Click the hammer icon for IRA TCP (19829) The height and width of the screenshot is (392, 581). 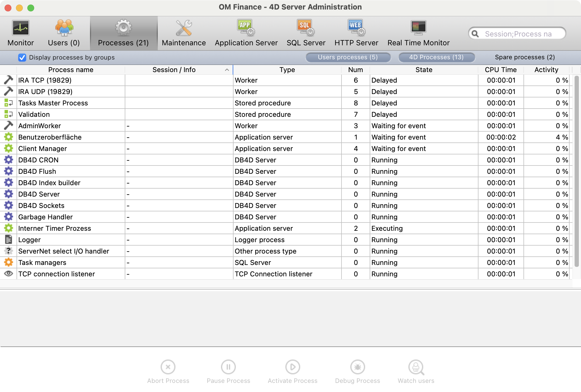click(x=9, y=80)
